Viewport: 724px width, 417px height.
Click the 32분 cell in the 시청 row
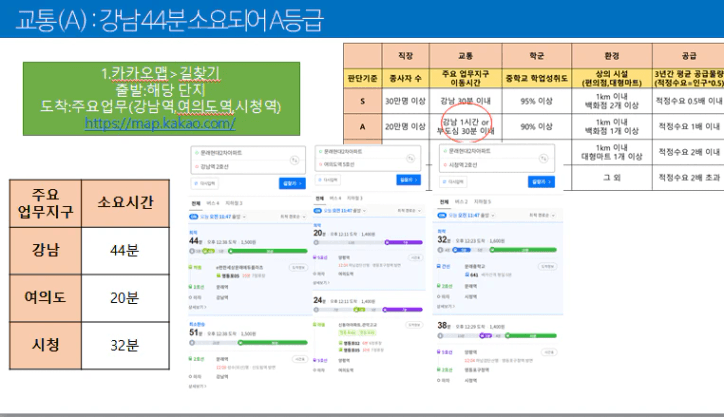coord(125,346)
